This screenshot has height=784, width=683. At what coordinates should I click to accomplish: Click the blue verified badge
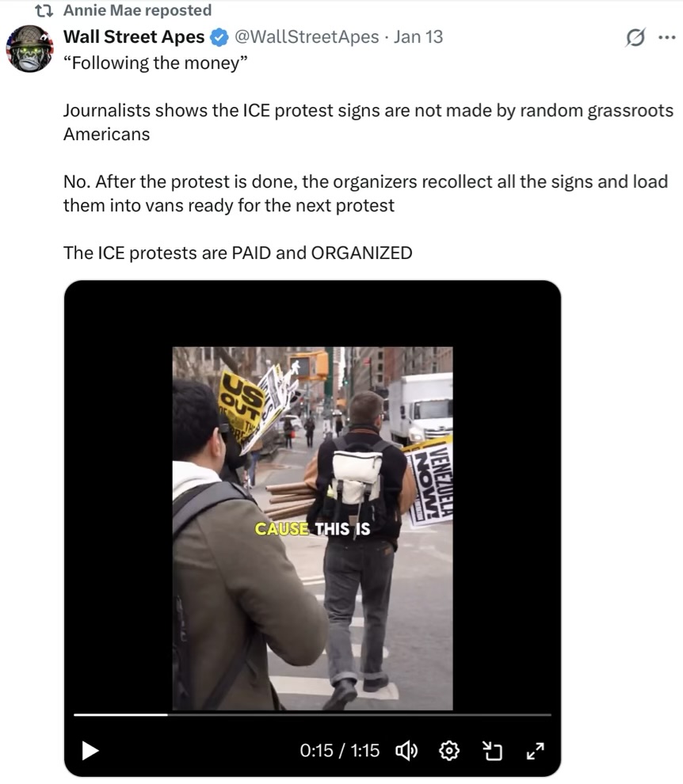[x=219, y=37]
